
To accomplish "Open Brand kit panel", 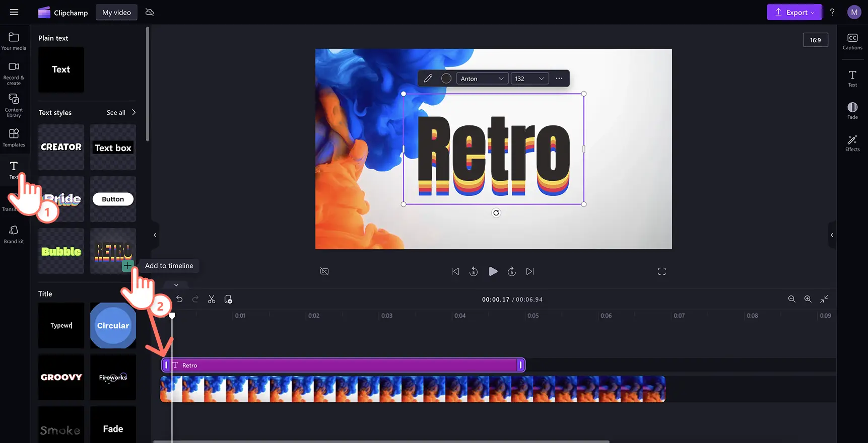I will [x=14, y=235].
